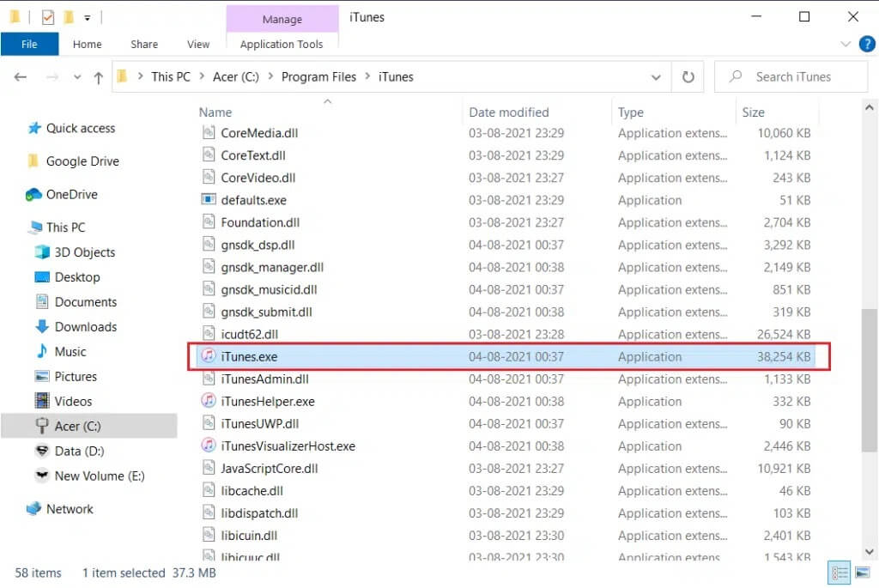Select the CoreVideo.dll file name
The image size is (879, 588).
[x=258, y=177]
